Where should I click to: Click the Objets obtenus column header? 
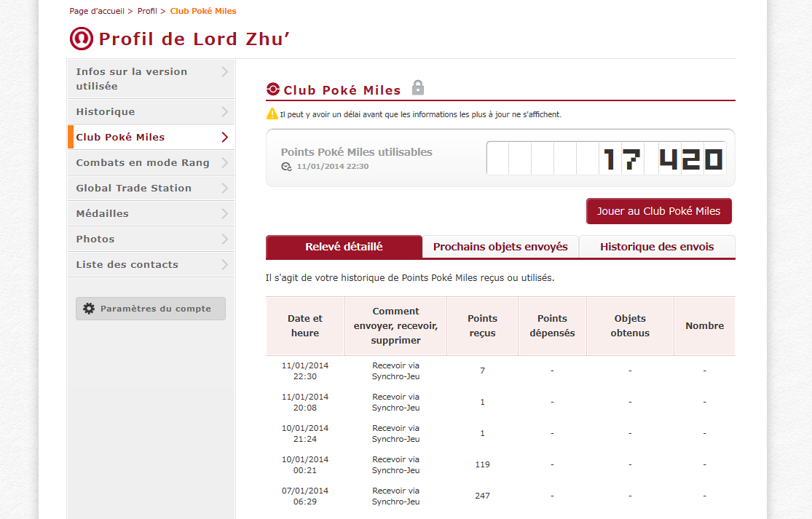(x=630, y=326)
